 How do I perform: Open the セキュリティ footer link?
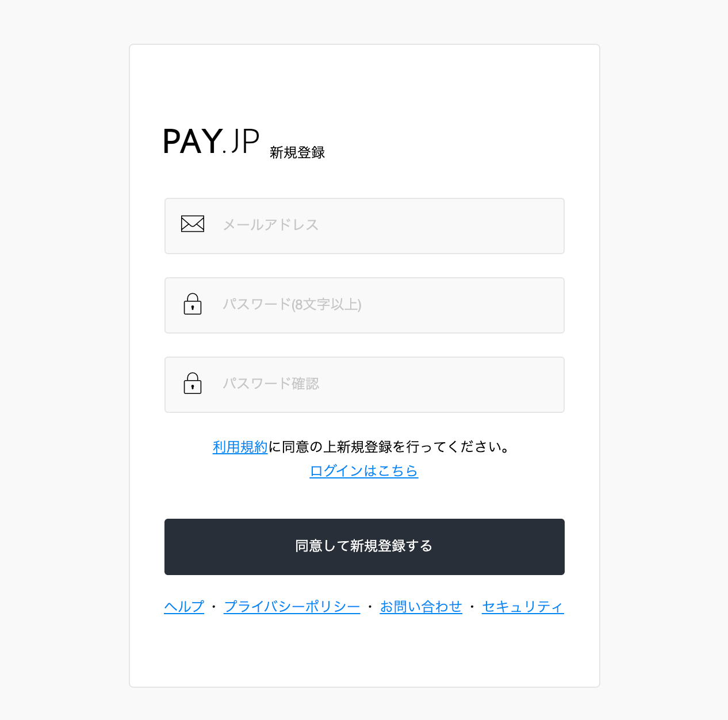(x=523, y=607)
